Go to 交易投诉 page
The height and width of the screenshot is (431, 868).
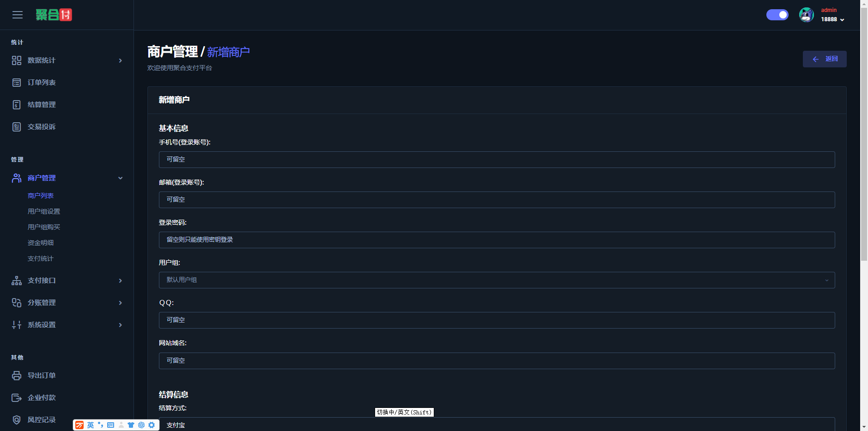click(x=42, y=127)
